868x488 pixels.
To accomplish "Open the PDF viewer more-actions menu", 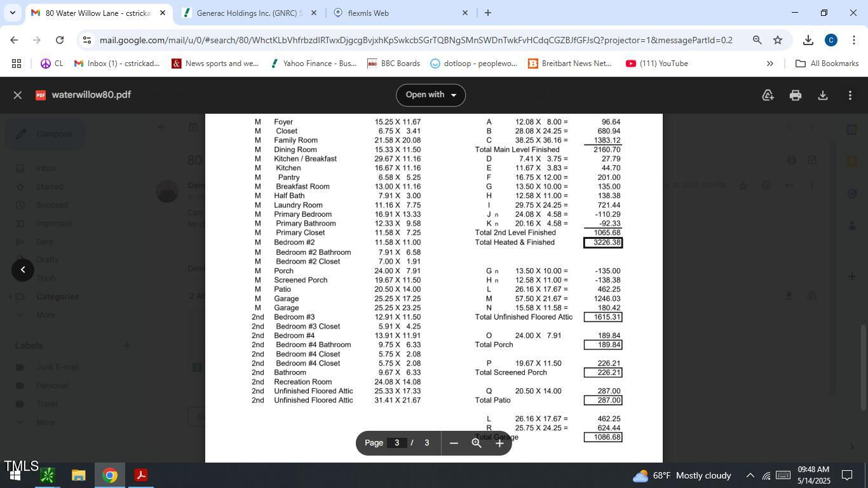I will pos(850,95).
